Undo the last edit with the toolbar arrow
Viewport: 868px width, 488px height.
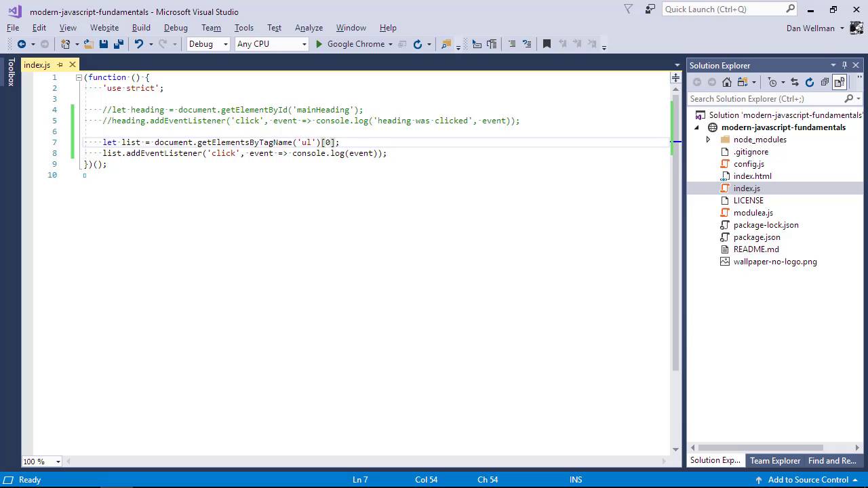[x=139, y=44]
